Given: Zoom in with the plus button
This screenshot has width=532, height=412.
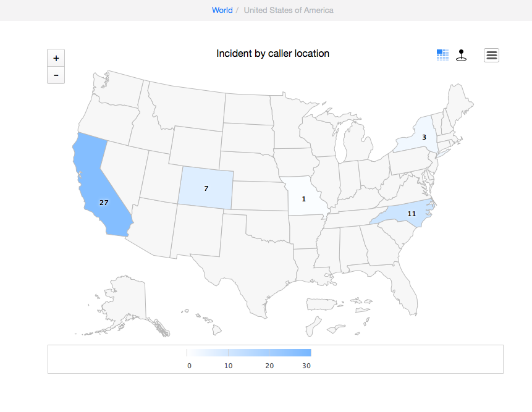Looking at the screenshot, I should pyautogui.click(x=56, y=58).
